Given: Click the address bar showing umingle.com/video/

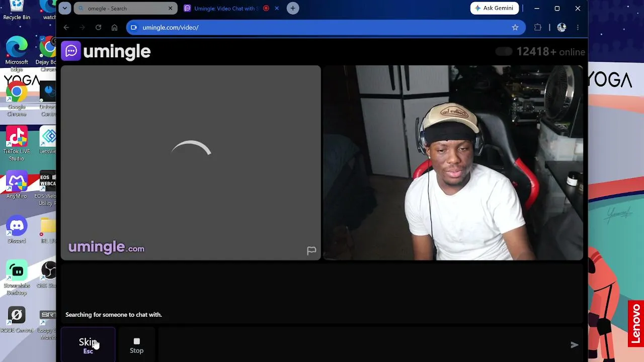Looking at the screenshot, I should point(326,28).
